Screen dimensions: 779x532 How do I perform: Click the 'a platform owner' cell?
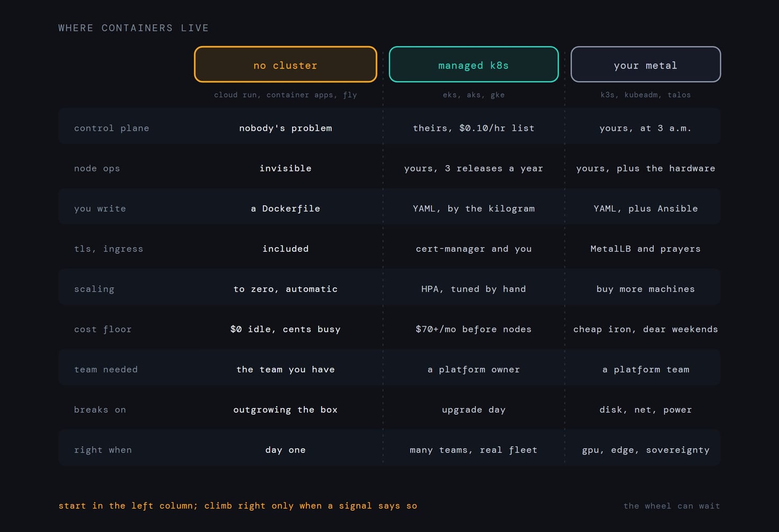pos(474,369)
